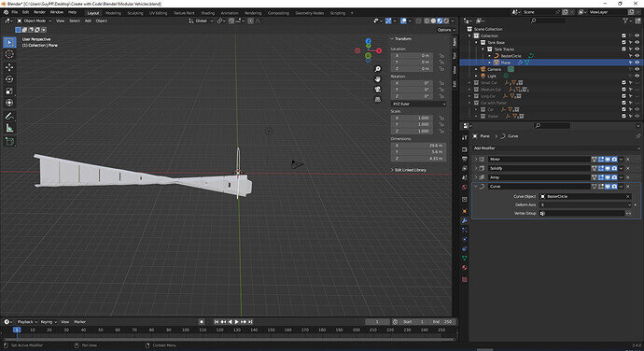
Task: Open the Texture properties tab
Action: (x=464, y=279)
